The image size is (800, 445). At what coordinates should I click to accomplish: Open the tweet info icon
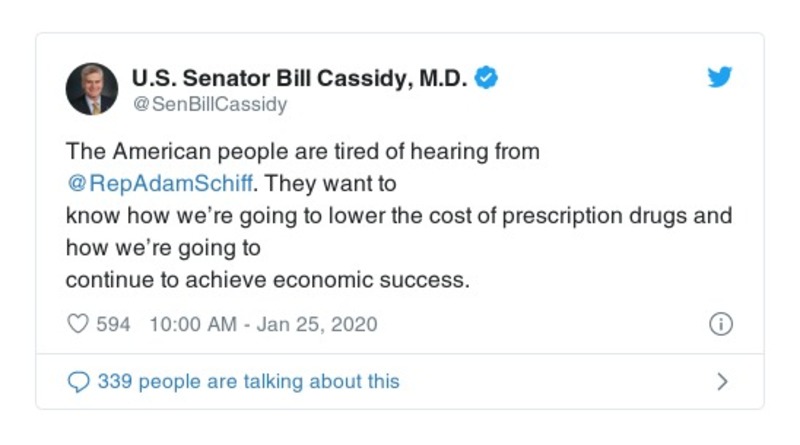click(x=720, y=325)
